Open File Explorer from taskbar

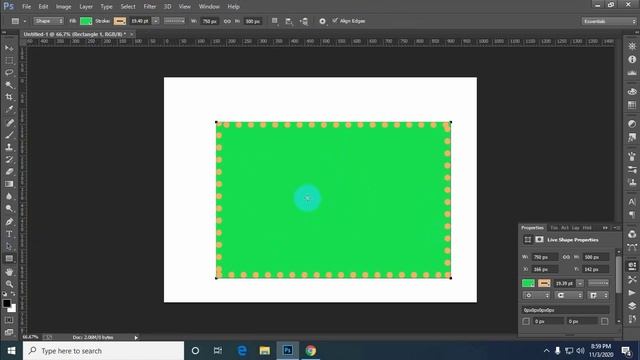point(265,351)
